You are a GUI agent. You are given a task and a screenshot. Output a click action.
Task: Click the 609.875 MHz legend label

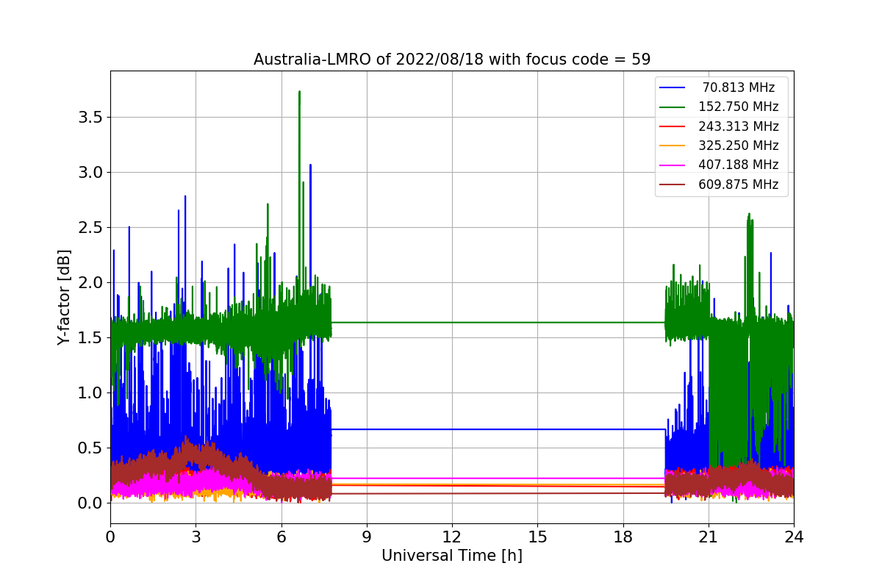point(739,185)
